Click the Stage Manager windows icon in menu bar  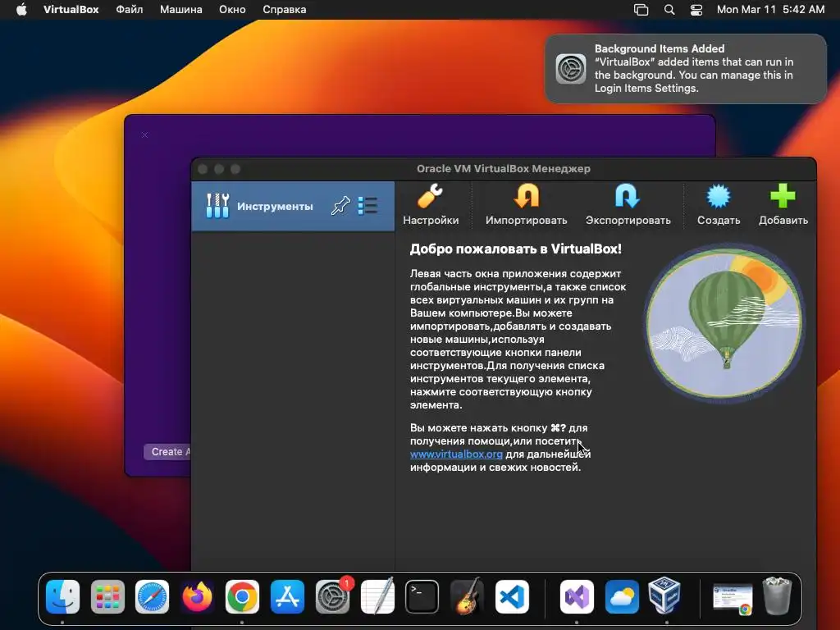[x=641, y=10]
